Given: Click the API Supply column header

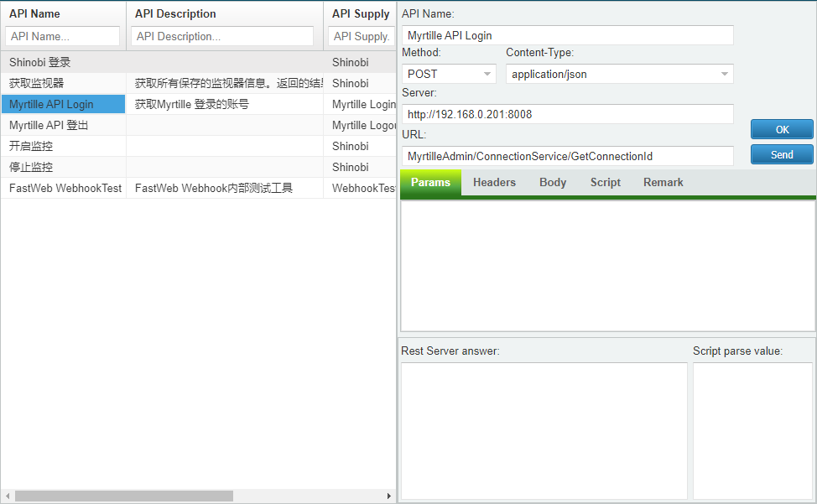Looking at the screenshot, I should tap(361, 13).
